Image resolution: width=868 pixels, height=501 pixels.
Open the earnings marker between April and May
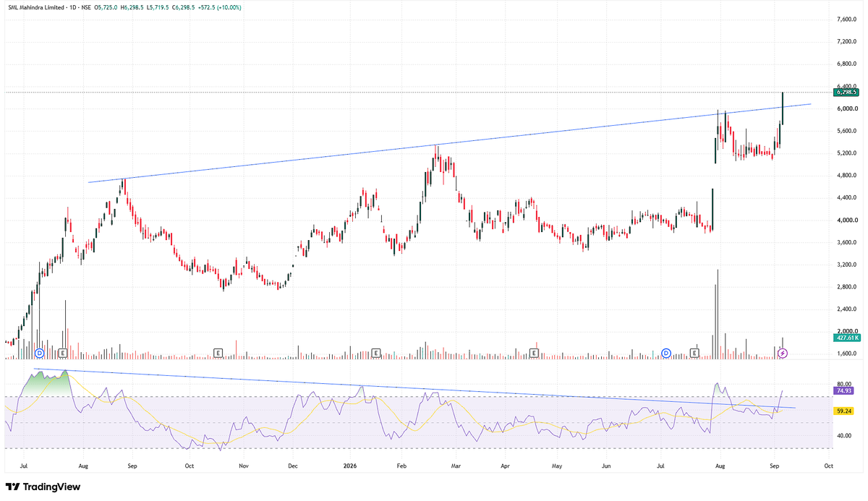coord(535,353)
